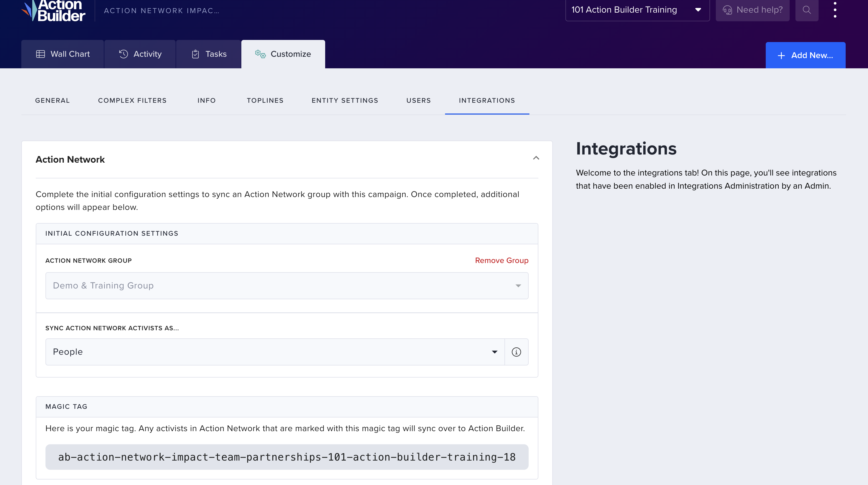This screenshot has width=868, height=485.
Task: Select the Integrations subtab
Action: 487,100
